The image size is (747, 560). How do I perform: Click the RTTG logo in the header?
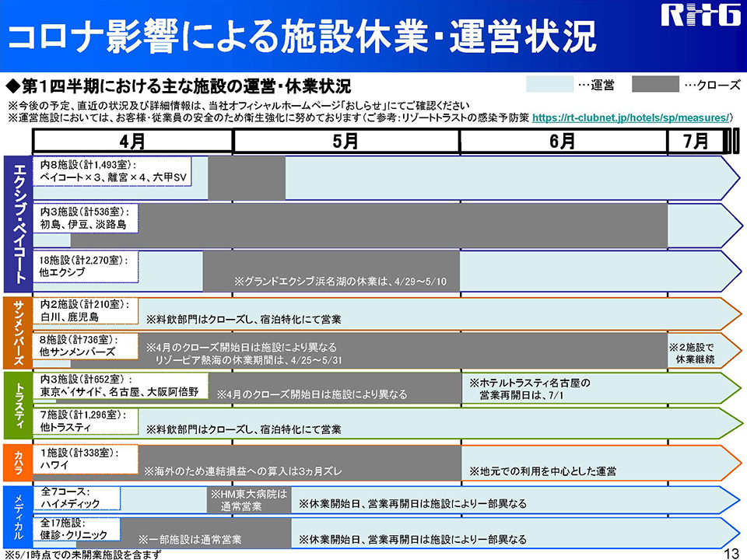pos(700,16)
